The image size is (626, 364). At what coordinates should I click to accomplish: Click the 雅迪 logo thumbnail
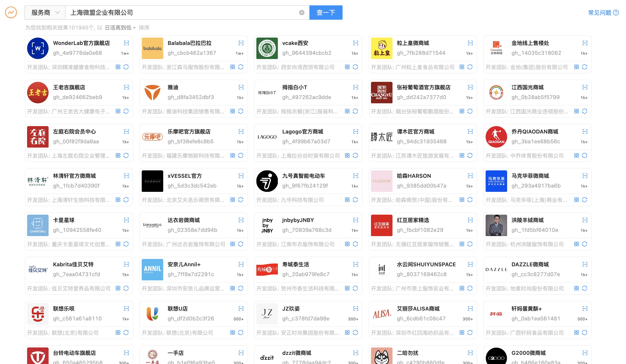pos(152,93)
